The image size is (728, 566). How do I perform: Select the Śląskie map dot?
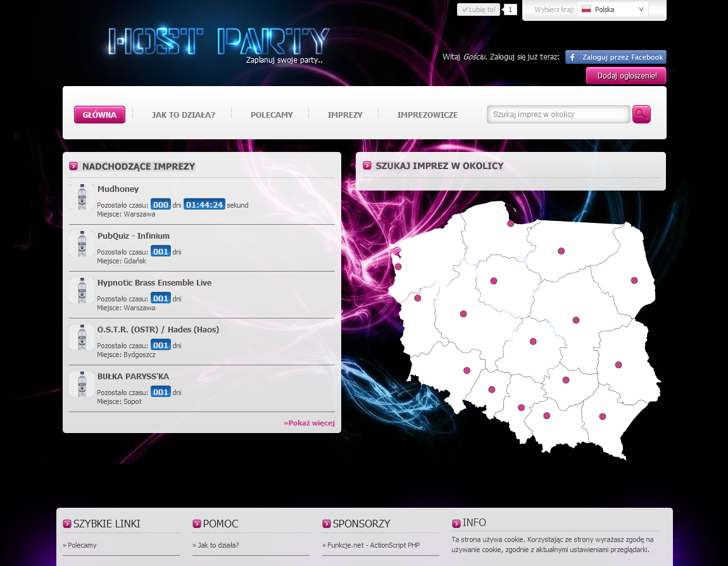click(521, 408)
